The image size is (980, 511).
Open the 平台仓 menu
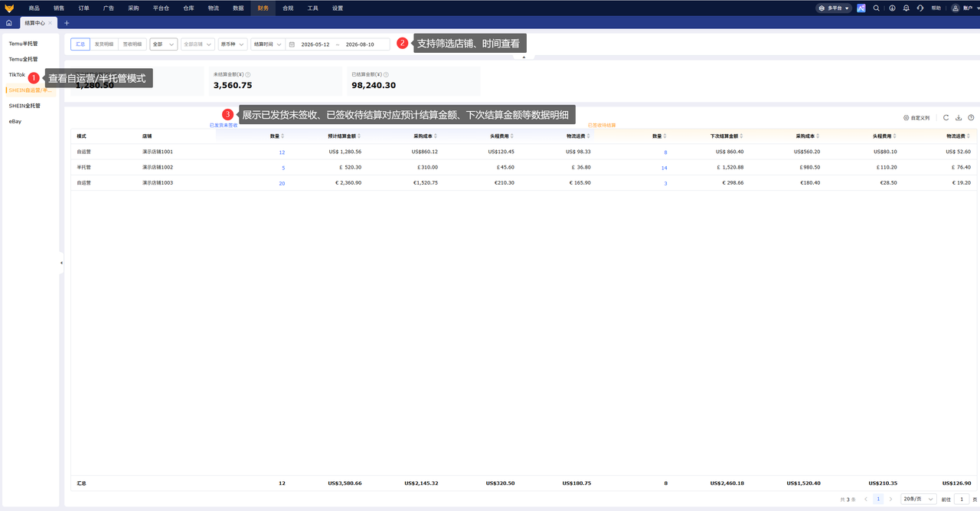(161, 8)
